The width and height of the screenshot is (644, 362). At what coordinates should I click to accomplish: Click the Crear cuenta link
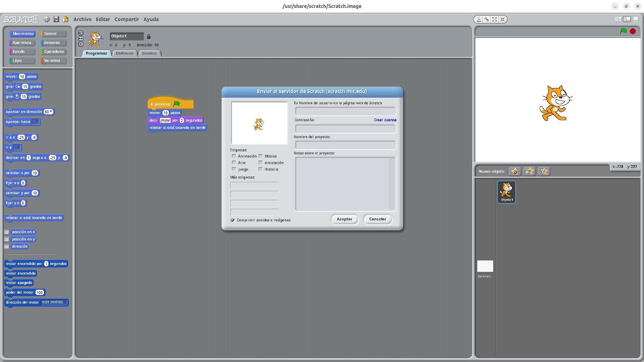click(x=385, y=120)
